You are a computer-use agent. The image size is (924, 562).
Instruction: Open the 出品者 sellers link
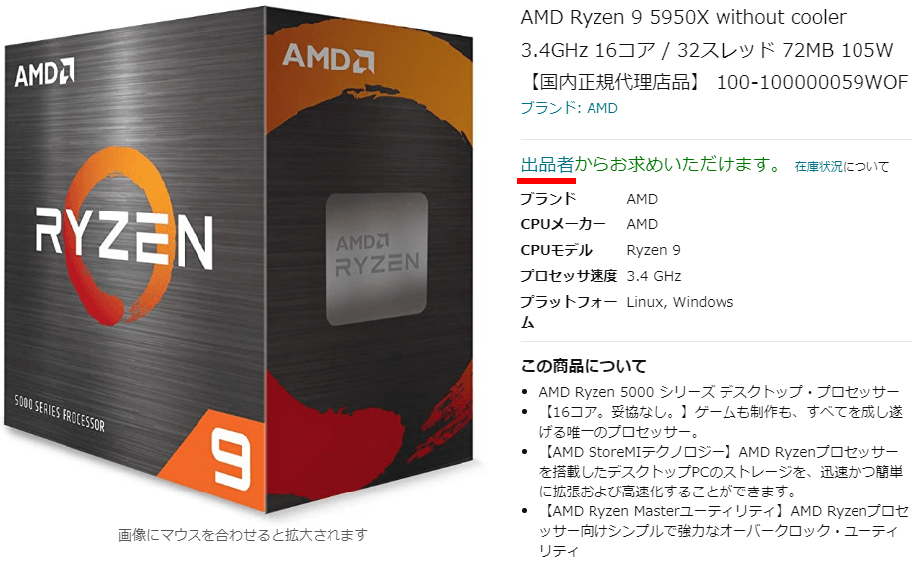(x=547, y=164)
